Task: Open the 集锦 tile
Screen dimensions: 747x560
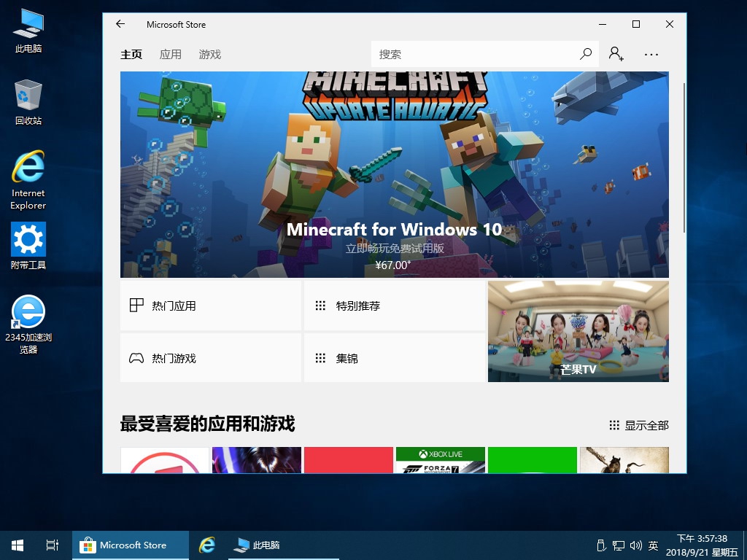Action: pos(395,357)
